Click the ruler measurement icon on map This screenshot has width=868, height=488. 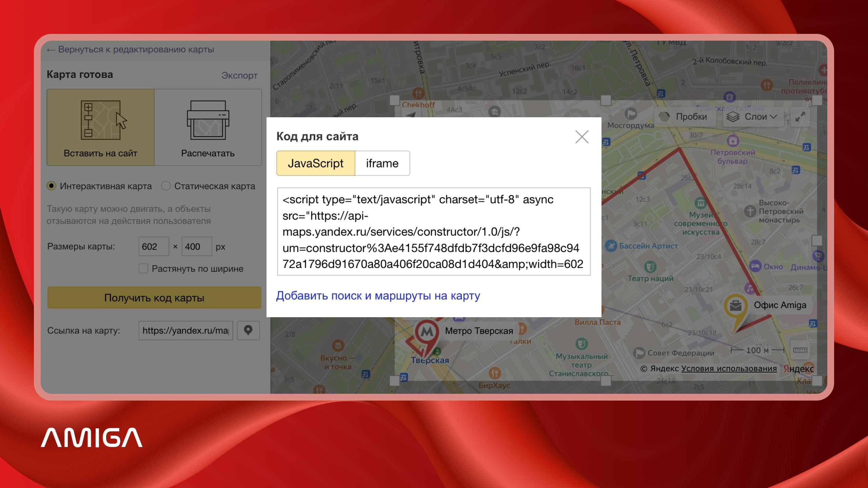pos(800,350)
